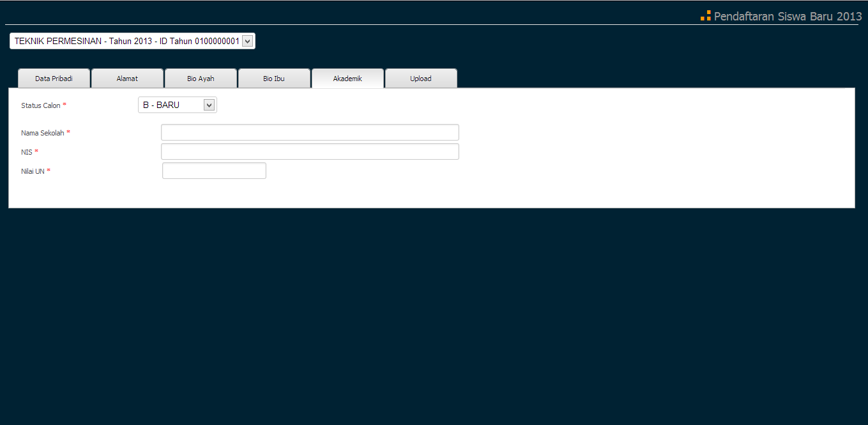This screenshot has width=868, height=425.
Task: Click the arrow on the program selector
Action: click(247, 40)
